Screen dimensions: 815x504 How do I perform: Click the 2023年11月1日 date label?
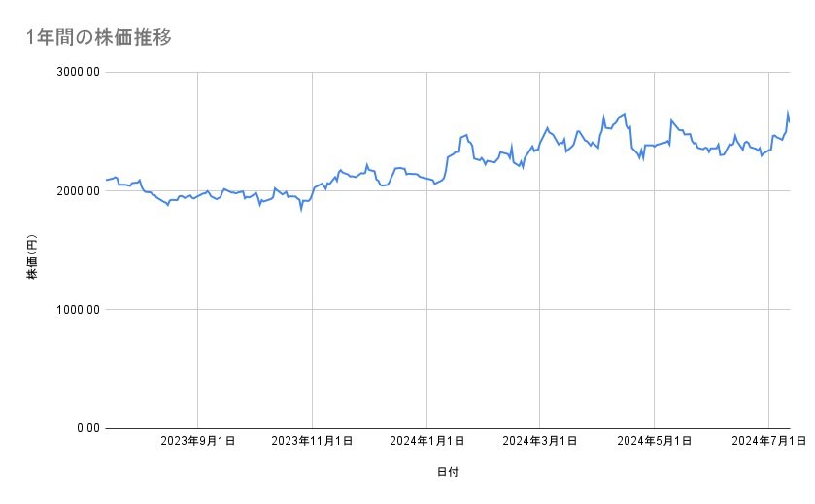312,442
